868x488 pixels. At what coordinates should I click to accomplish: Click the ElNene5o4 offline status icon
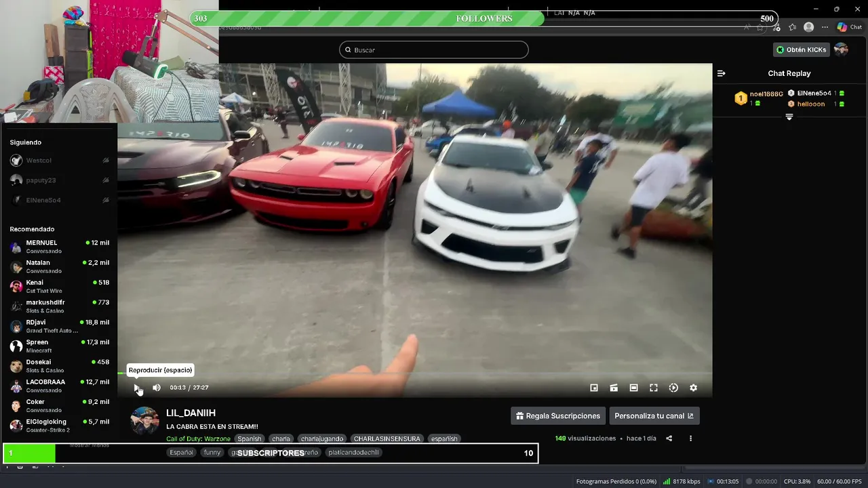[106, 200]
